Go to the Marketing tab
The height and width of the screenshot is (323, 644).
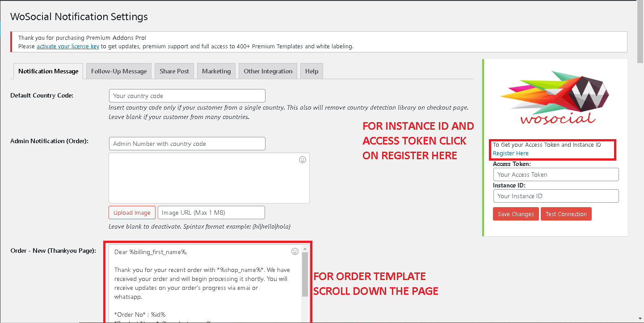216,71
